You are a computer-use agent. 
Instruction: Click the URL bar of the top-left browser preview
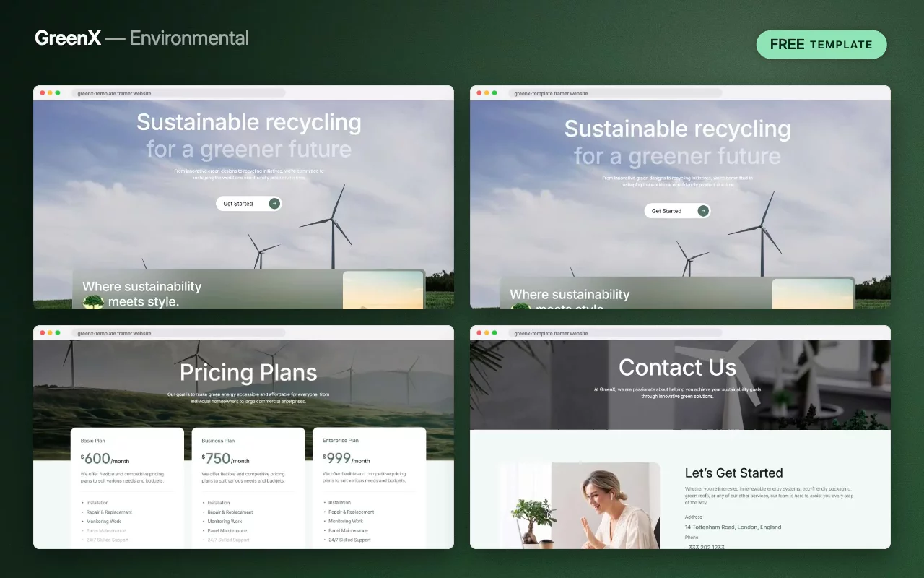[179, 93]
